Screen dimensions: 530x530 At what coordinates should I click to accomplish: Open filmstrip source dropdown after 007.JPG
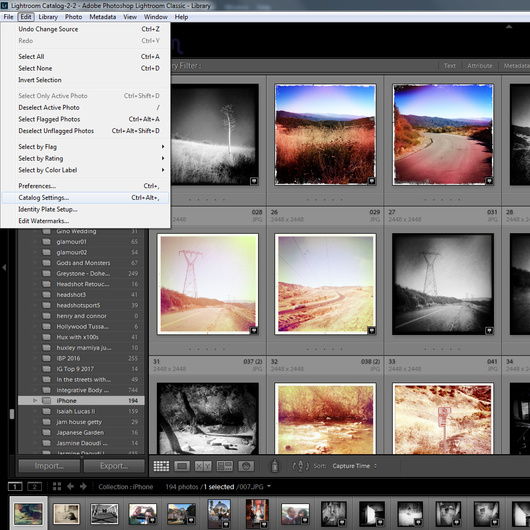coord(269,486)
